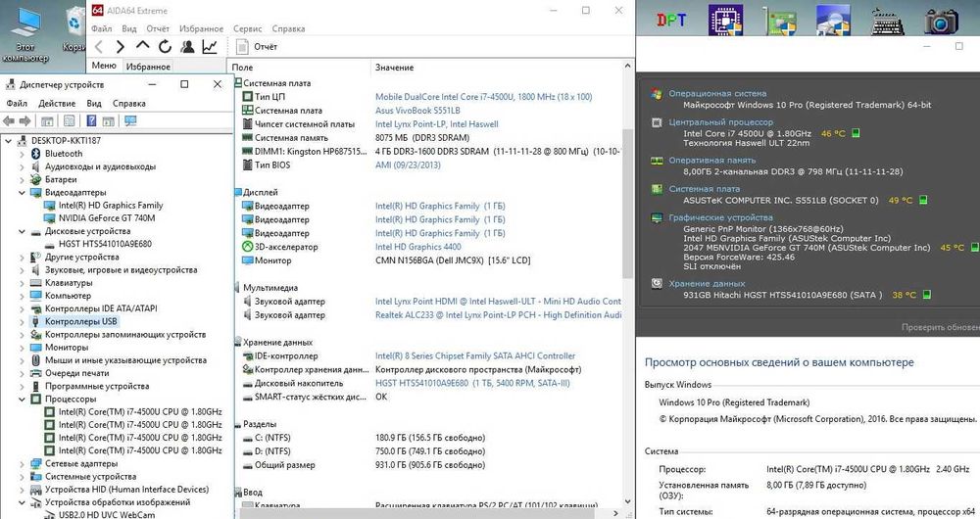Click Центральный процессор heading in Speccy
The height and width of the screenshot is (519, 980).
tap(720, 122)
